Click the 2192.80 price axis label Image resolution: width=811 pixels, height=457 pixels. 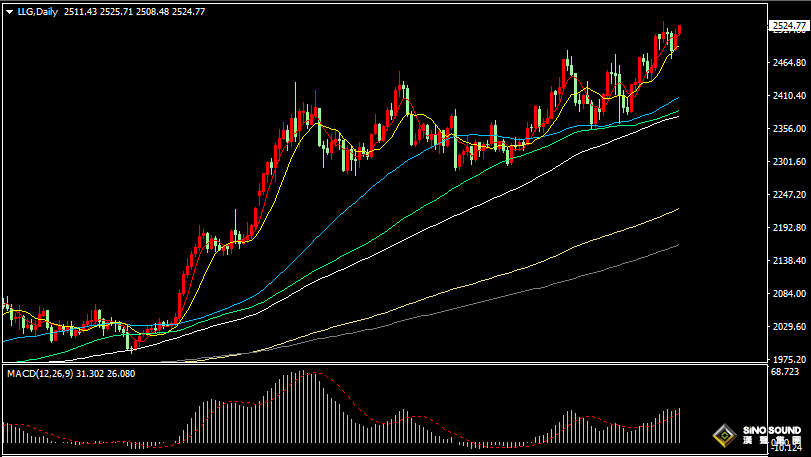pyautogui.click(x=788, y=228)
